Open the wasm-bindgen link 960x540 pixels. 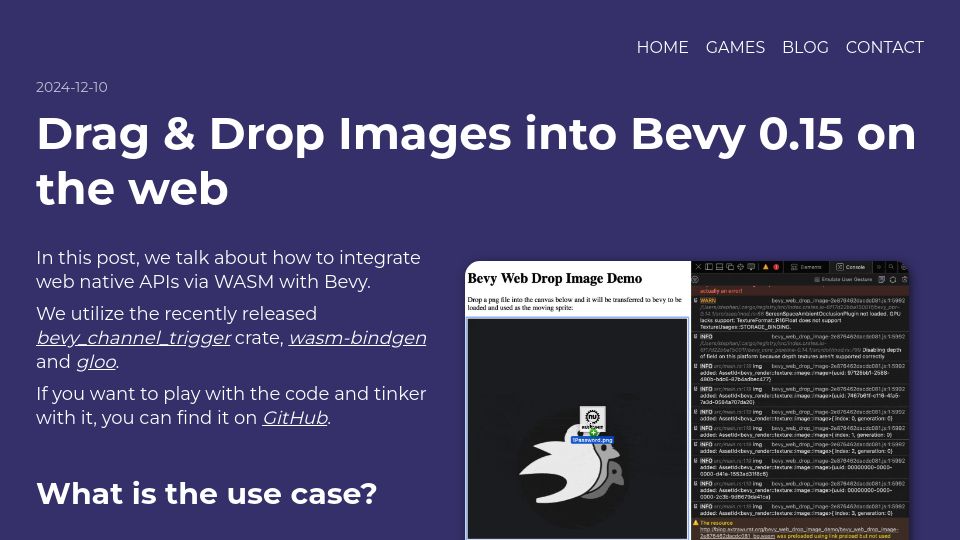[x=358, y=337]
